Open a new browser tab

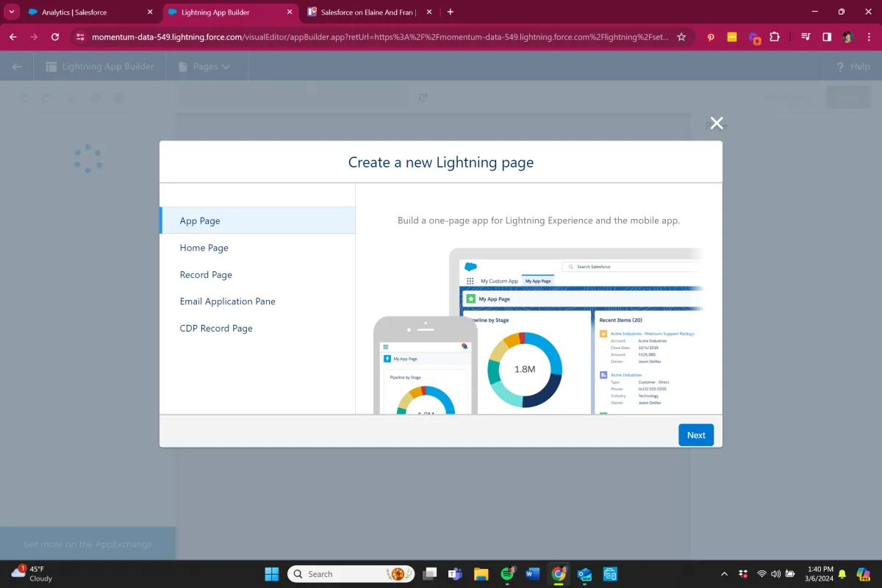(x=451, y=12)
